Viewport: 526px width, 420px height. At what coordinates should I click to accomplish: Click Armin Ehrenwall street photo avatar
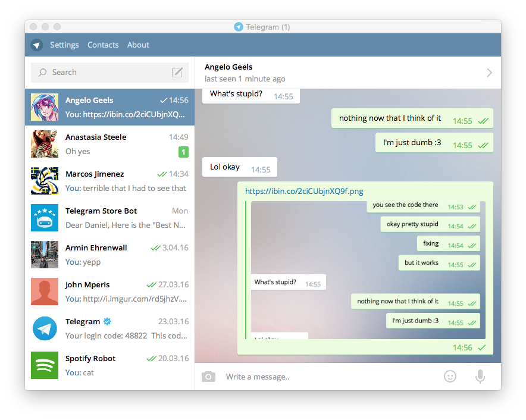click(45, 255)
